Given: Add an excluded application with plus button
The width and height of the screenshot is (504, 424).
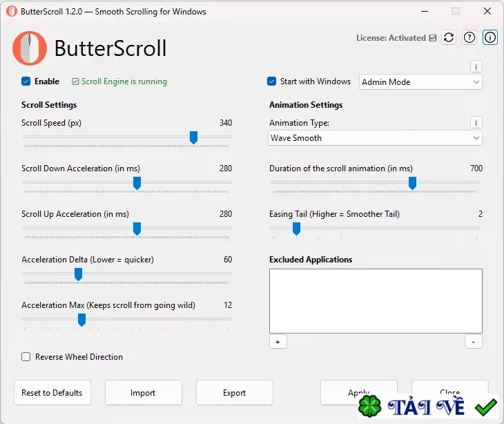Looking at the screenshot, I should (278, 342).
